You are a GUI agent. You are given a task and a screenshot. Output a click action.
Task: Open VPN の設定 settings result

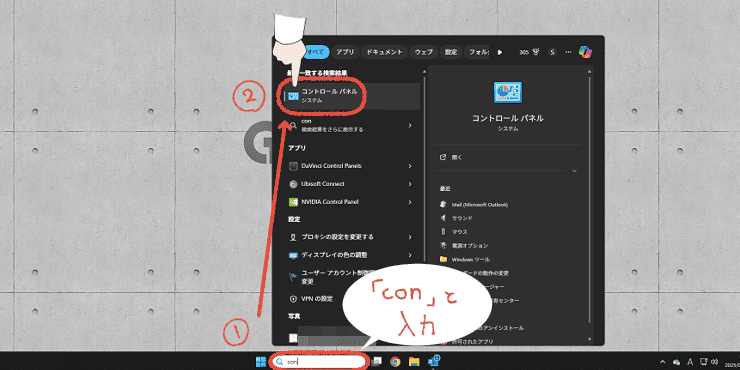click(x=318, y=299)
